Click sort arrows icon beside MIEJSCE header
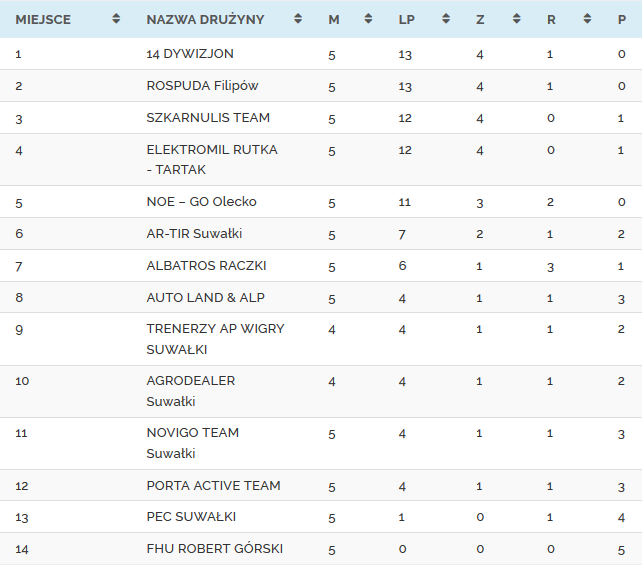 116,19
